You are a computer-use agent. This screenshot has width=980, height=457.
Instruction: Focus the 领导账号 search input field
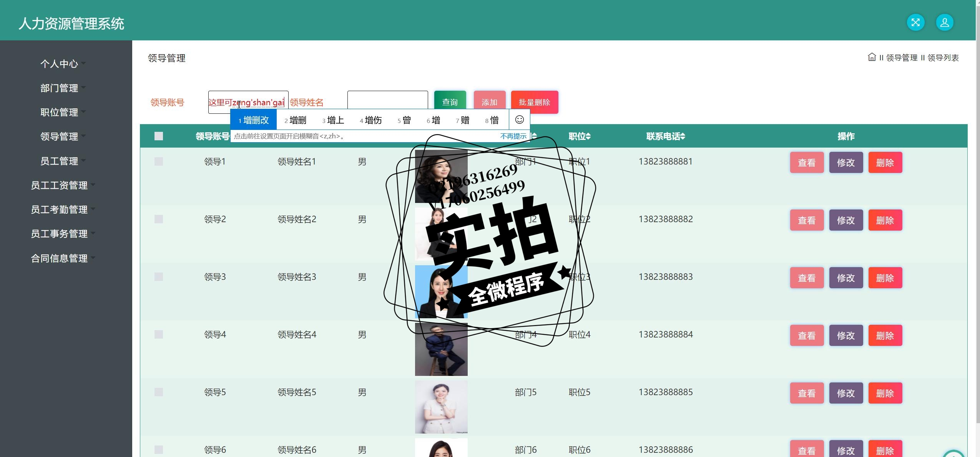tap(248, 102)
